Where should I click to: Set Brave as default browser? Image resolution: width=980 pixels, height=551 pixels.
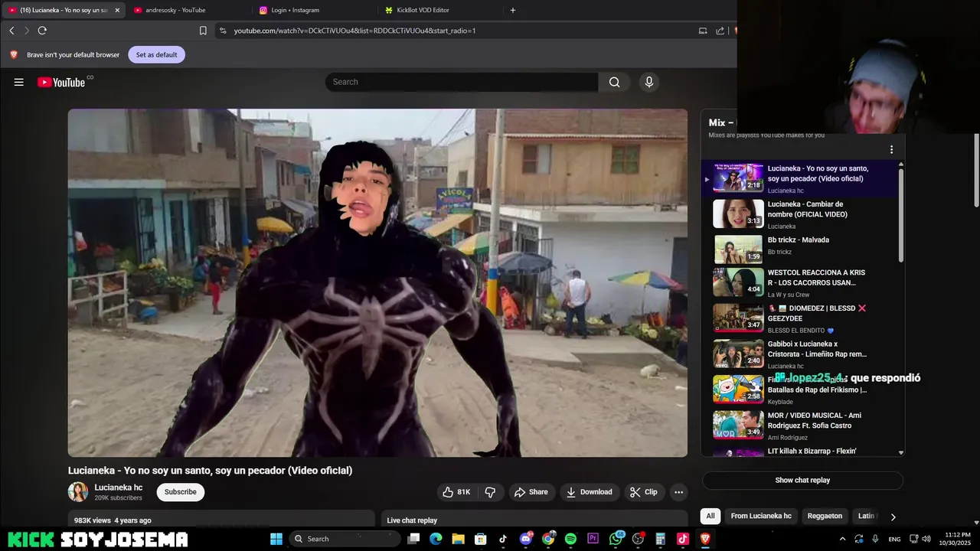(156, 55)
